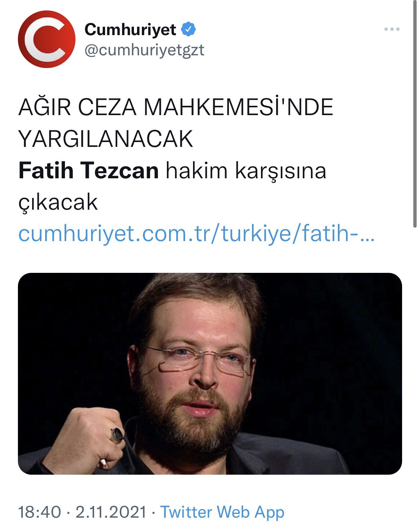Click the AĞIR CEZA MAHKEMESİ'NDE headline text
This screenshot has height=530, width=420.
(175, 107)
